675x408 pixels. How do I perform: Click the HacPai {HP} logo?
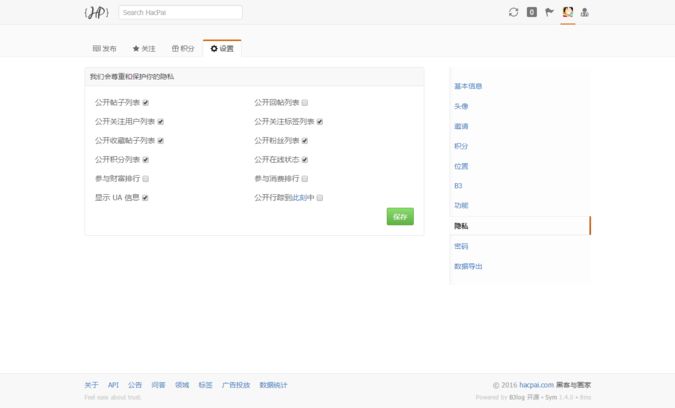[x=96, y=12]
